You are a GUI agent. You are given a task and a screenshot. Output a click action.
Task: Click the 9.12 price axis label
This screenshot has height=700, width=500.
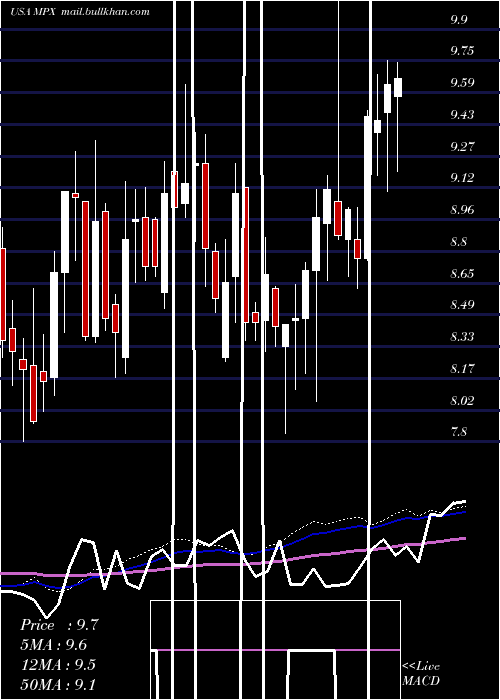pos(462,178)
